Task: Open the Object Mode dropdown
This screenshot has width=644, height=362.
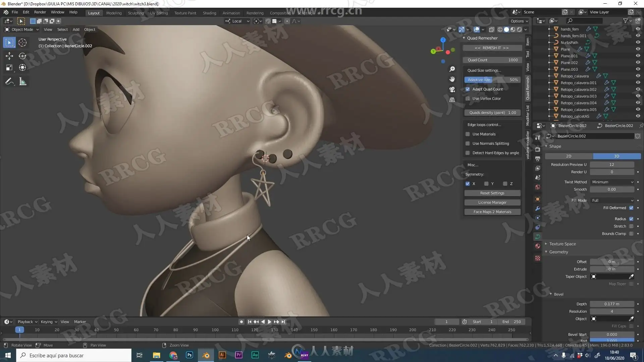Action: click(22, 29)
